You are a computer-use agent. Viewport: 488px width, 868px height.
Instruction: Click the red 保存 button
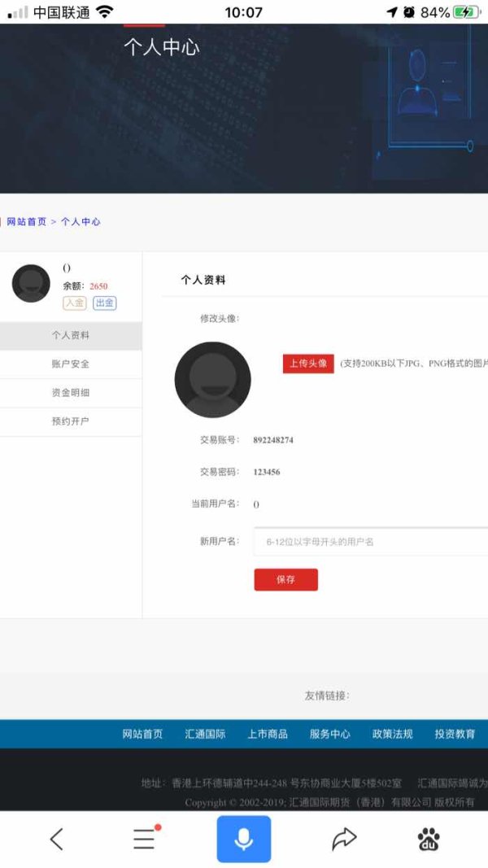click(x=286, y=579)
